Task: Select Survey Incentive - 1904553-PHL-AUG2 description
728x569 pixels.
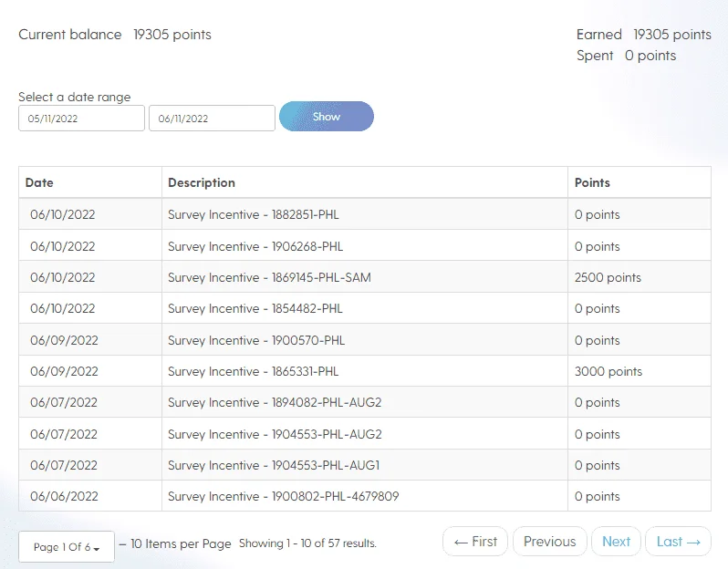Action: pyautogui.click(x=275, y=434)
